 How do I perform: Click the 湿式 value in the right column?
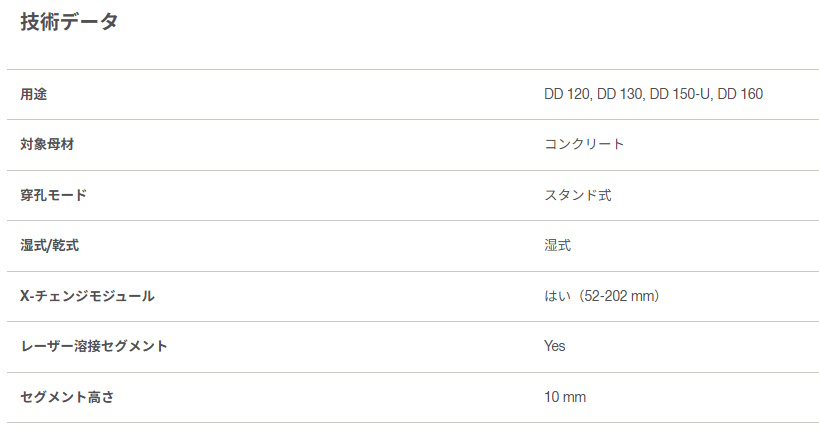pyautogui.click(x=557, y=246)
